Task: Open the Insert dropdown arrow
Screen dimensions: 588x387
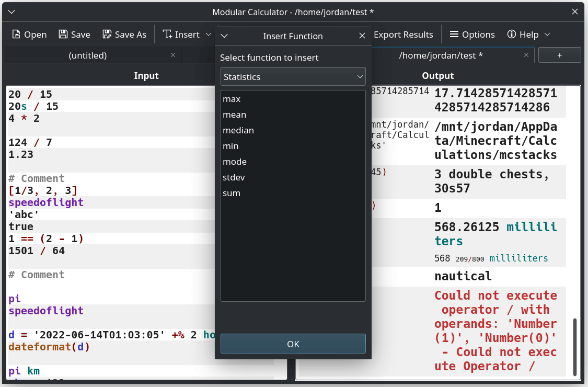Action: [x=209, y=35]
